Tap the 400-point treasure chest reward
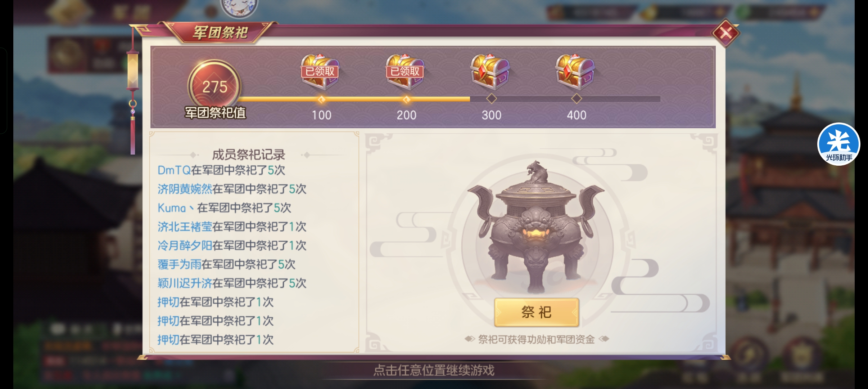The height and width of the screenshot is (389, 868). tap(575, 72)
